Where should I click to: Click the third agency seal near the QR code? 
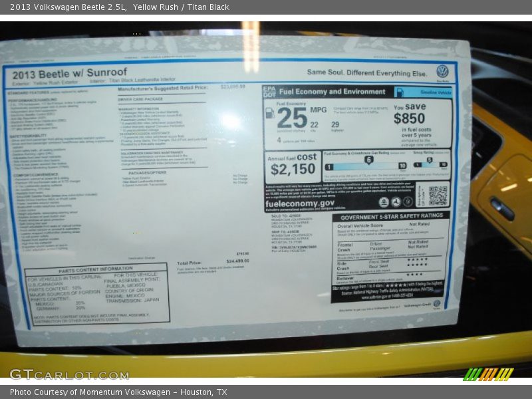tap(408, 202)
